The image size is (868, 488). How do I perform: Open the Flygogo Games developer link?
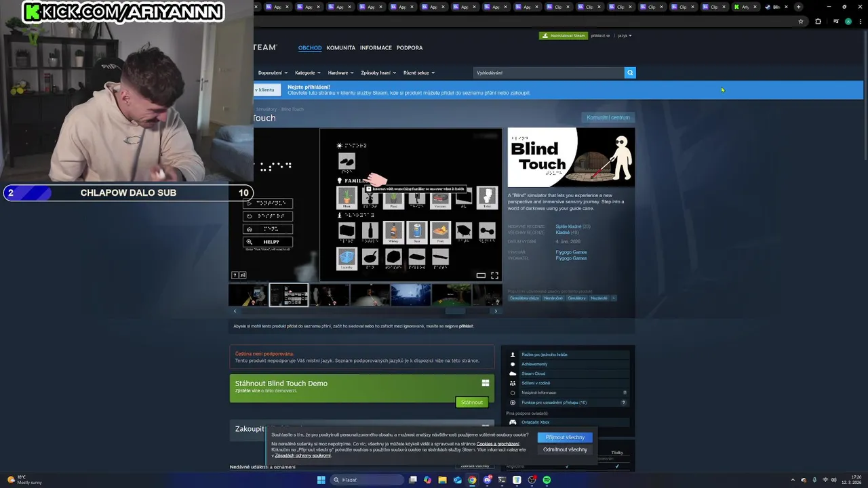click(x=571, y=252)
